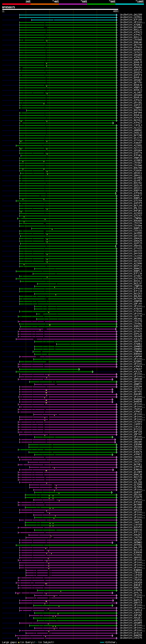Click the red 20% identity legend segment
Screen dimensions: 146x644
(16, 4)
